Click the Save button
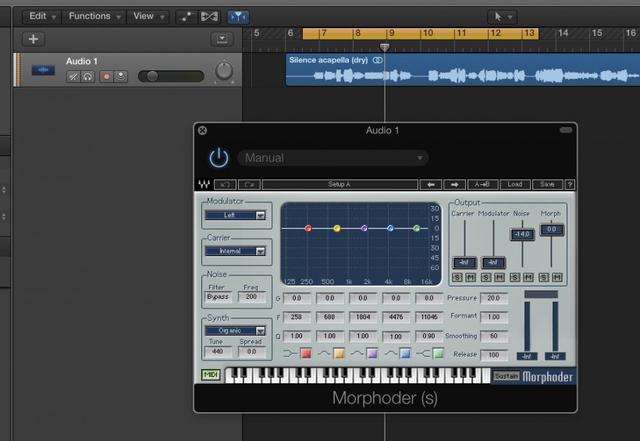Viewport: 640px width, 441px height. [547, 185]
